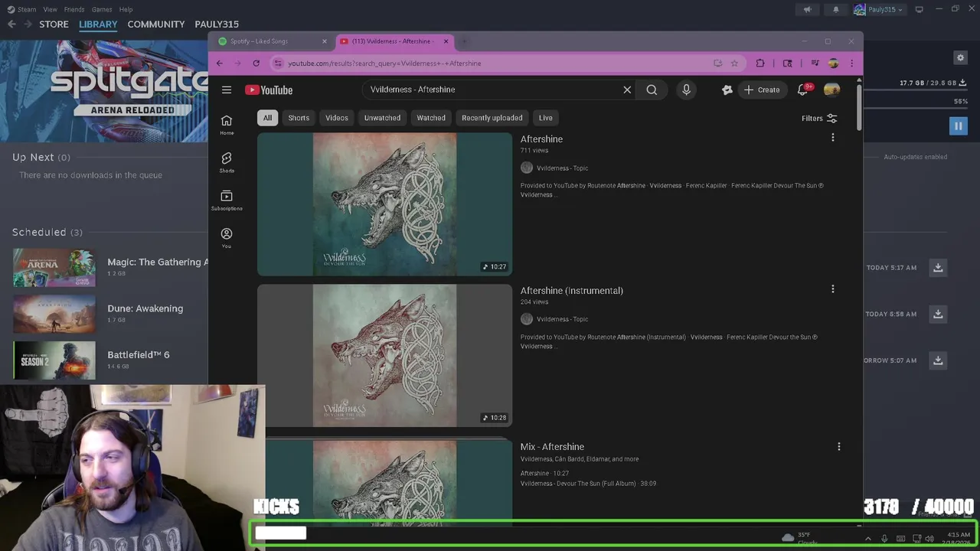Open the YouTube search Filters panel
This screenshot has height=551, width=980.
coord(819,119)
